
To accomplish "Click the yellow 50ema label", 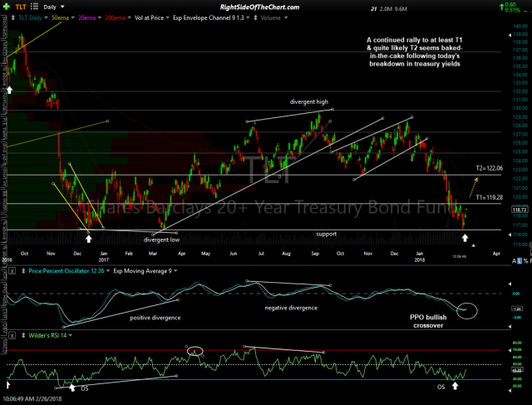I will pos(60,17).
